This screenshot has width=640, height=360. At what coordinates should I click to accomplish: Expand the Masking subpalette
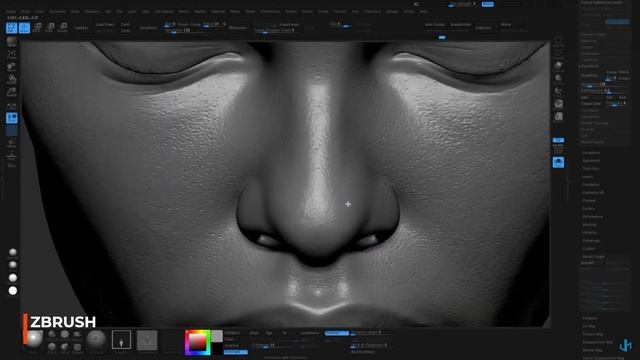(589, 225)
